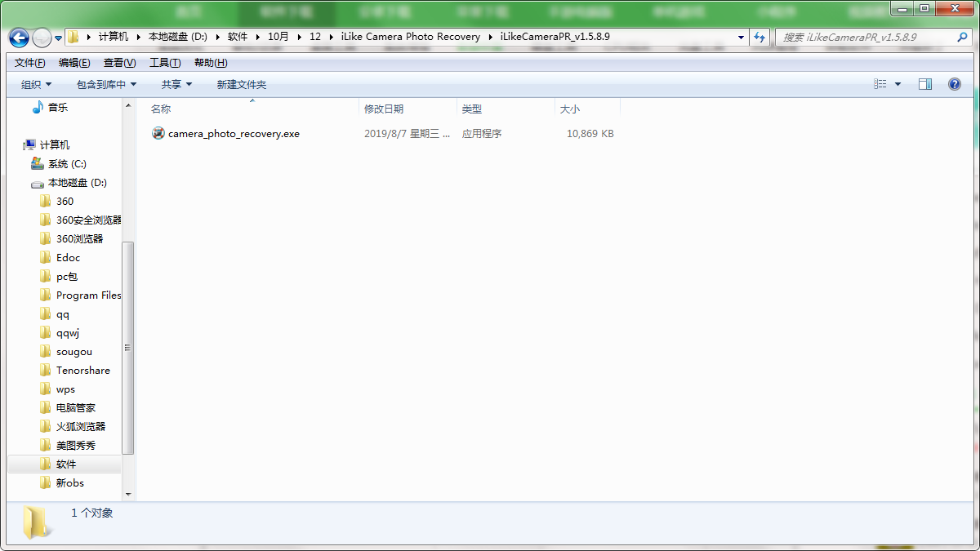Click the camera_photo_recovery.exe file icon
980x551 pixels.
coord(158,134)
